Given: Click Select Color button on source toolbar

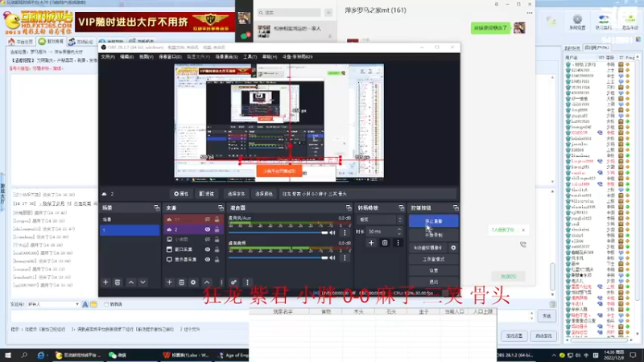Looking at the screenshot, I should [x=264, y=194].
